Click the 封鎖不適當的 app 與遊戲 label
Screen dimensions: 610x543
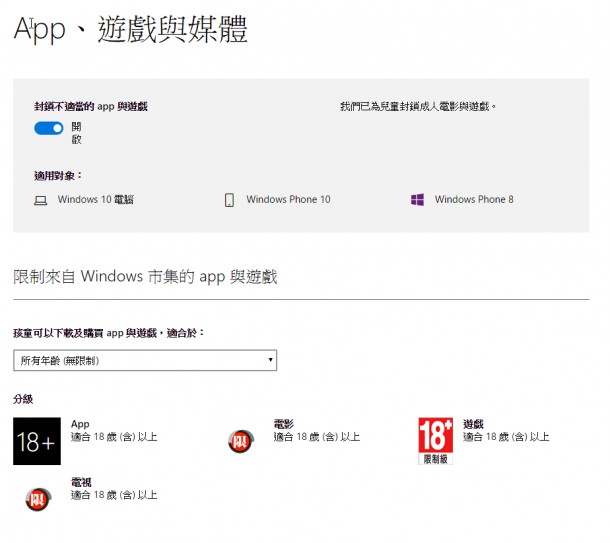tap(91, 107)
